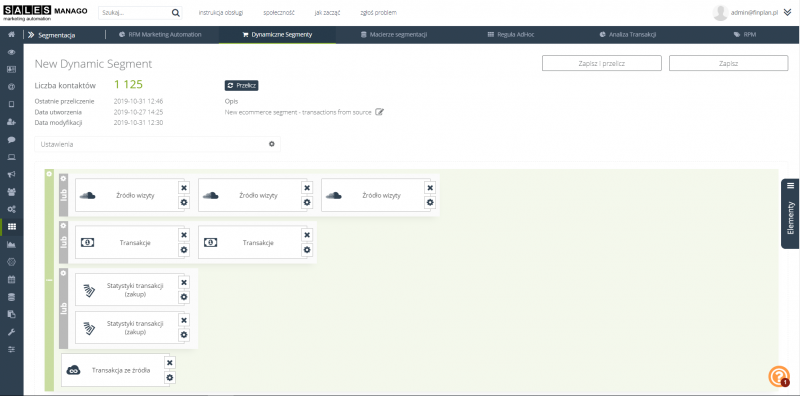Open gear on Transakcje lub group
The image size is (800, 396).
(x=63, y=225)
